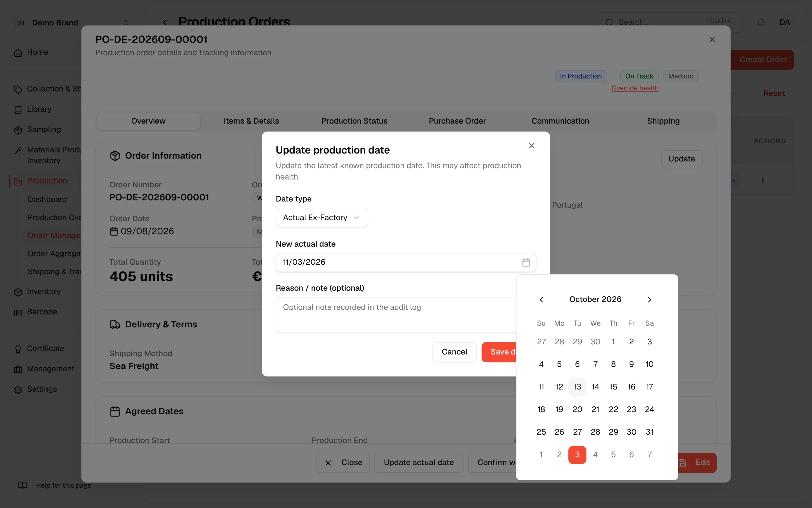
Task: Open the row actions three-dot menu
Action: (x=763, y=180)
